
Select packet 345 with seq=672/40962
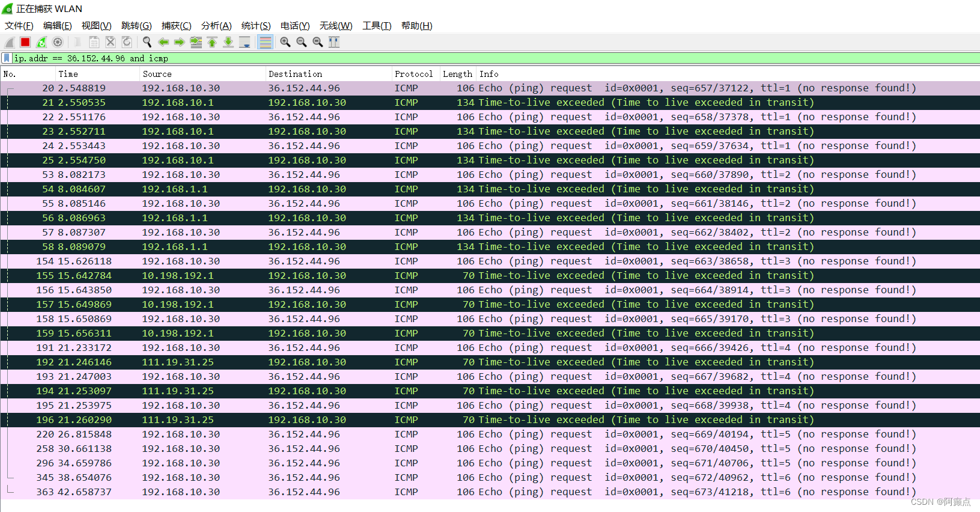pos(490,478)
